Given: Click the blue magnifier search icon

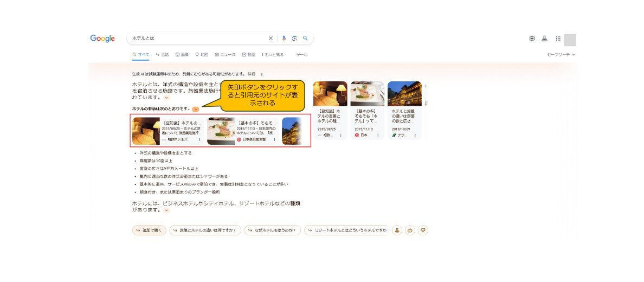Looking at the screenshot, I should click(305, 39).
